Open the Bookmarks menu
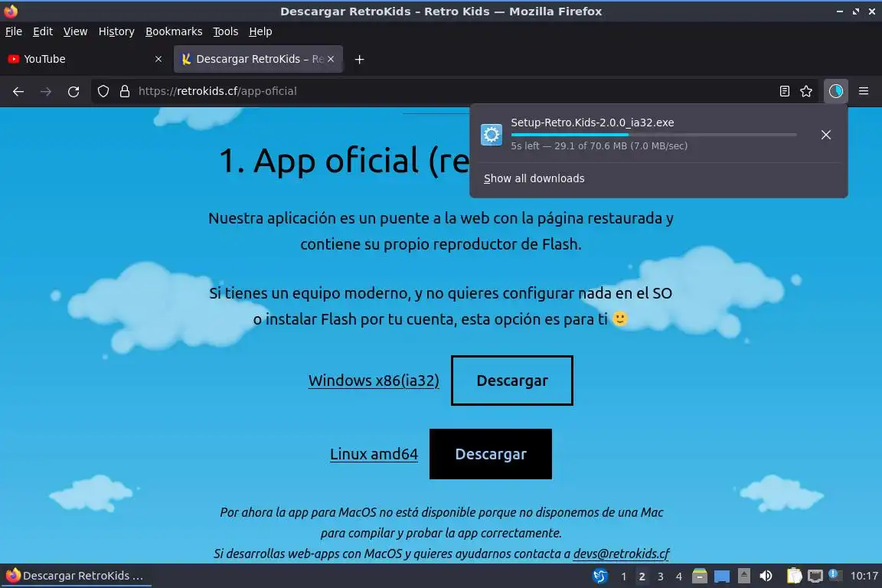Screen dimensions: 882x588 [174, 31]
